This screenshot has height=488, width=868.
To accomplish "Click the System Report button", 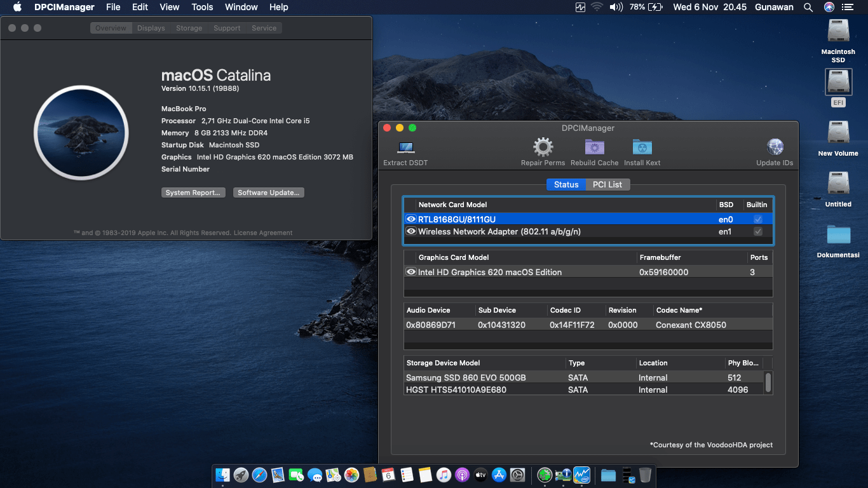I will click(193, 192).
